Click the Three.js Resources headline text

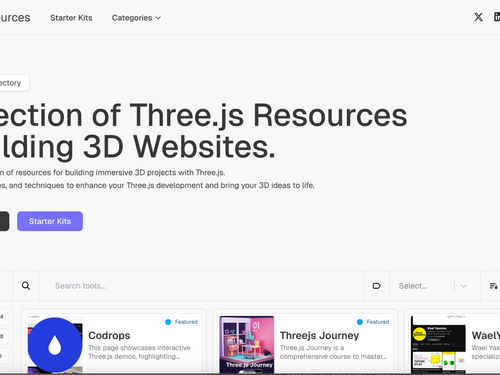click(268, 115)
